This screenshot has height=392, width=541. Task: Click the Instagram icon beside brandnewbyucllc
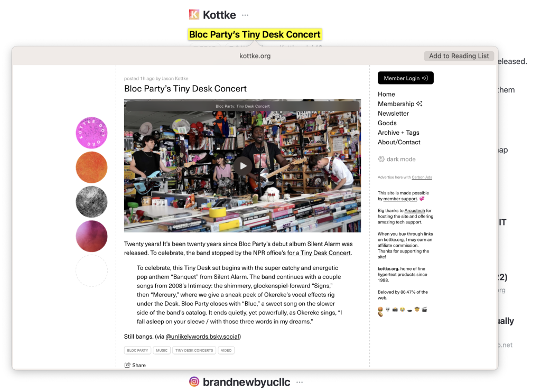[x=194, y=381]
